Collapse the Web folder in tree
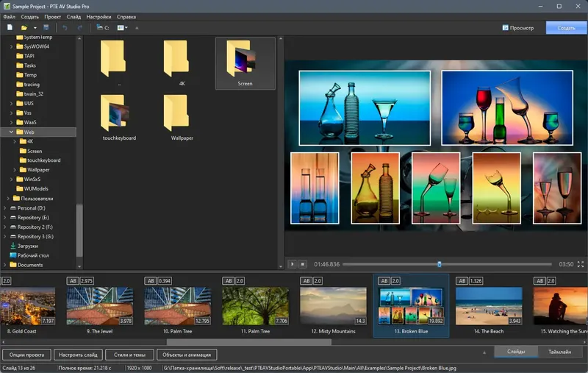Image resolution: width=588 pixels, height=373 pixels. click(12, 132)
